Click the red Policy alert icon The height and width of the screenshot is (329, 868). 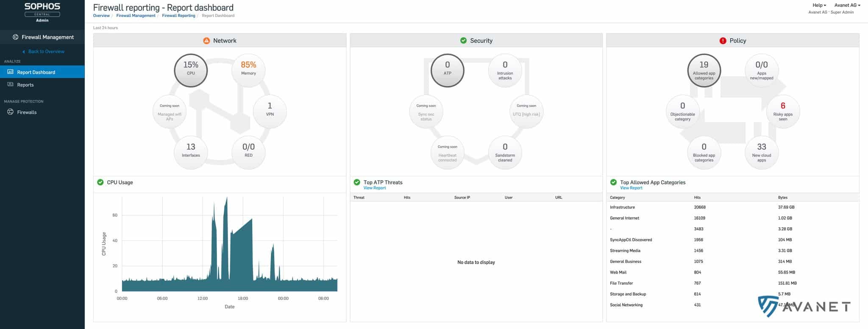[x=723, y=41]
